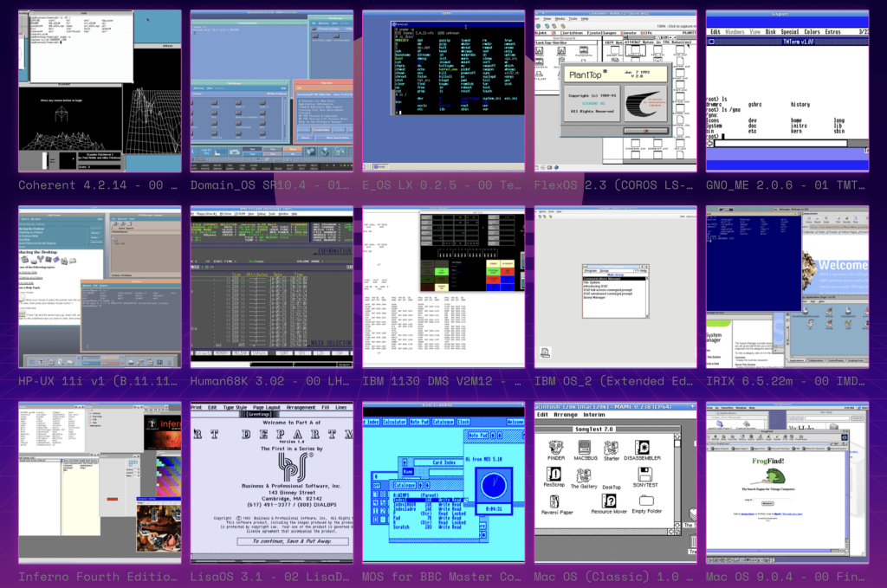Click the 'IRIX 6.5.22m - 00 IMD' caption

pyautogui.click(x=786, y=381)
